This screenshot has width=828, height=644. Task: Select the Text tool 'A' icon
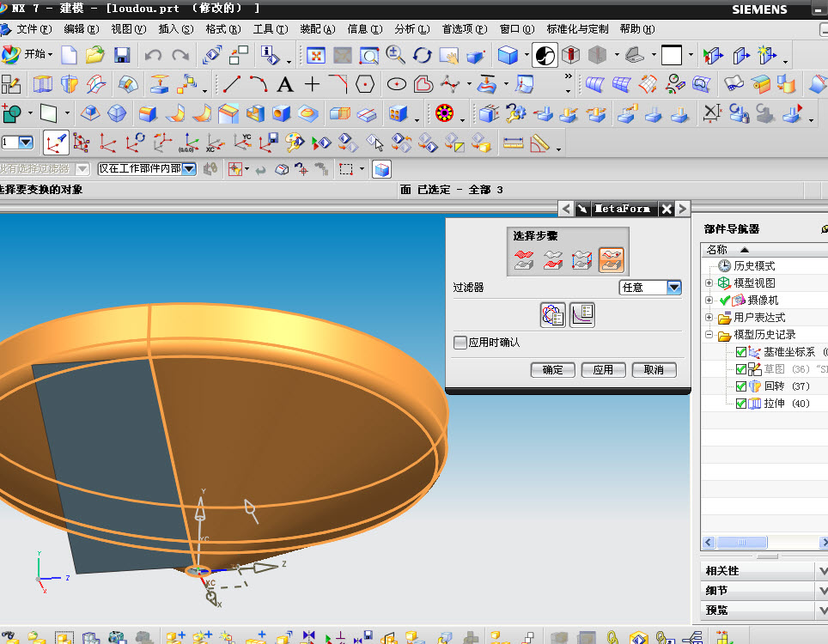pos(285,84)
